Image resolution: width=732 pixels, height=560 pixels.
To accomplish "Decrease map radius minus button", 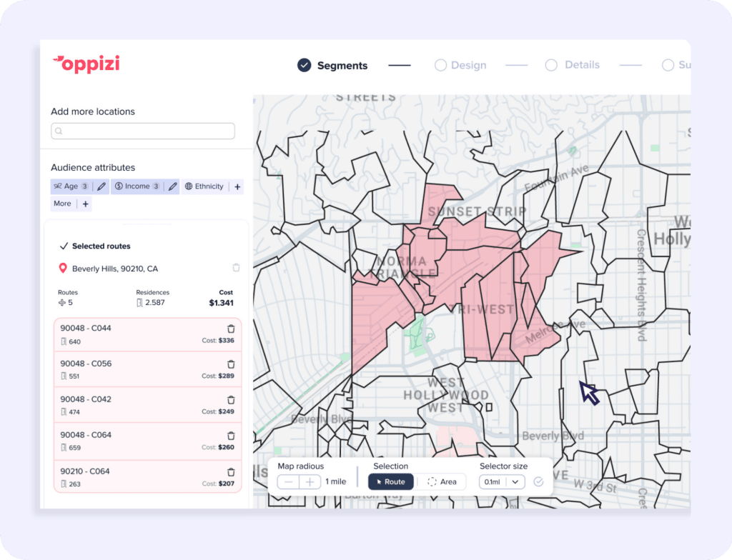I will 289,482.
